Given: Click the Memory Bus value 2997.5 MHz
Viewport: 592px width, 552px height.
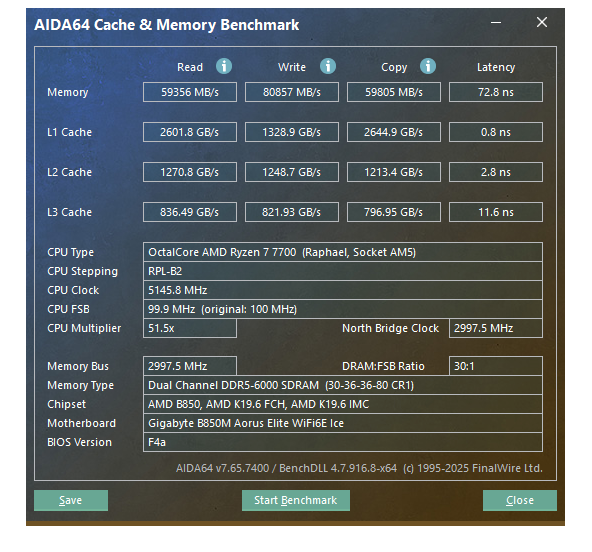Looking at the screenshot, I should coord(190,366).
